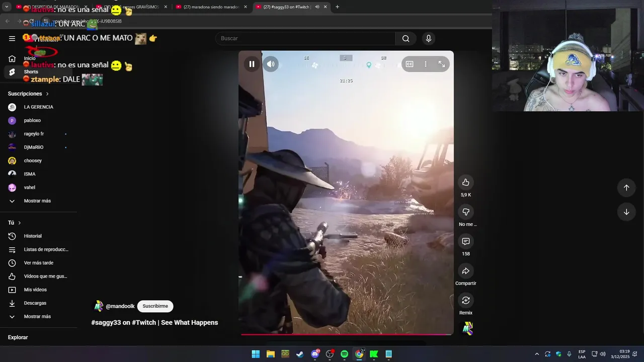Open File Explorer from taskbar
The height and width of the screenshot is (362, 644).
pyautogui.click(x=270, y=354)
